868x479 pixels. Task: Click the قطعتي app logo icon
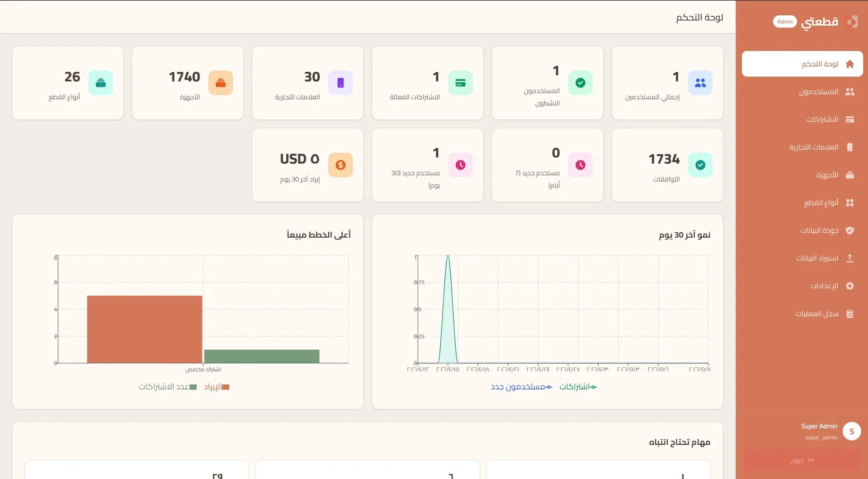pyautogui.click(x=852, y=22)
